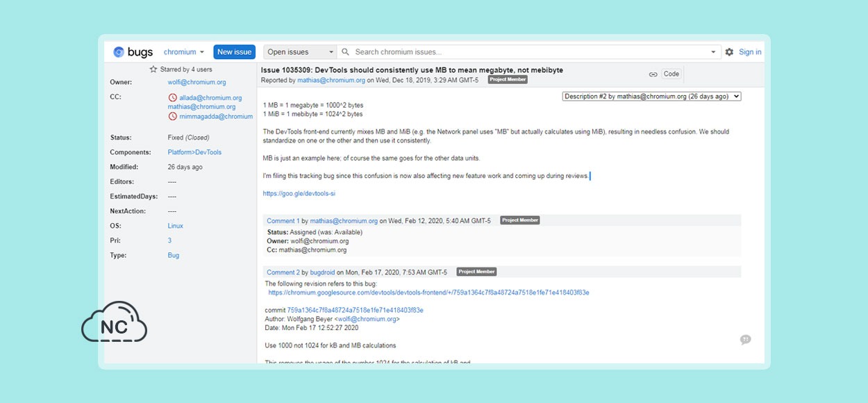Viewport: 868px width, 403px height.
Task: Click the Starred by 4 users text
Action: click(x=186, y=69)
